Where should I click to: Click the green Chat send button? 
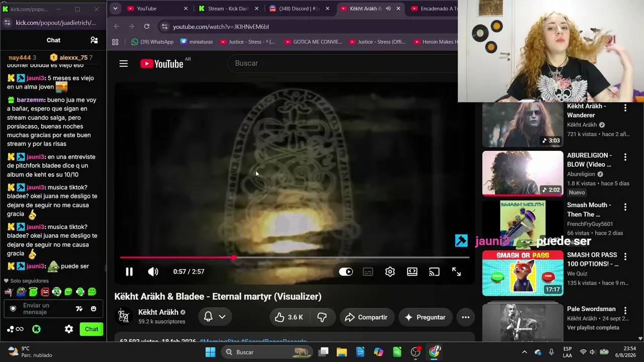(x=92, y=329)
